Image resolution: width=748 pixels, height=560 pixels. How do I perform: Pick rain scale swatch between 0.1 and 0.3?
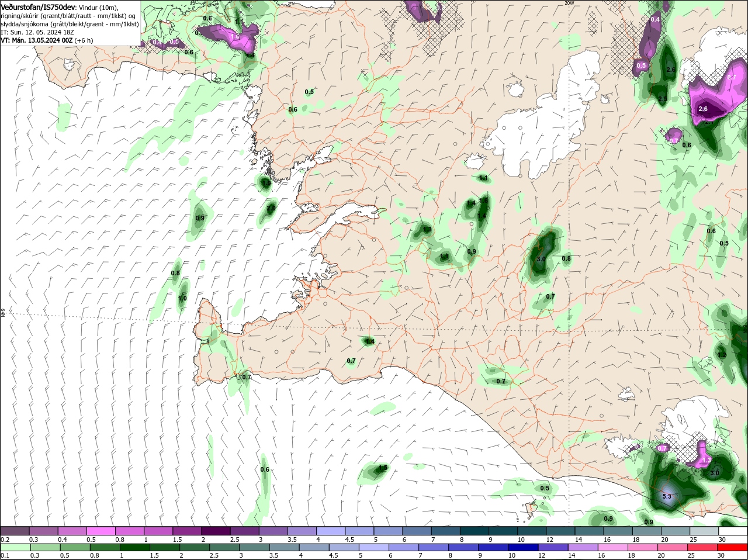point(15,548)
